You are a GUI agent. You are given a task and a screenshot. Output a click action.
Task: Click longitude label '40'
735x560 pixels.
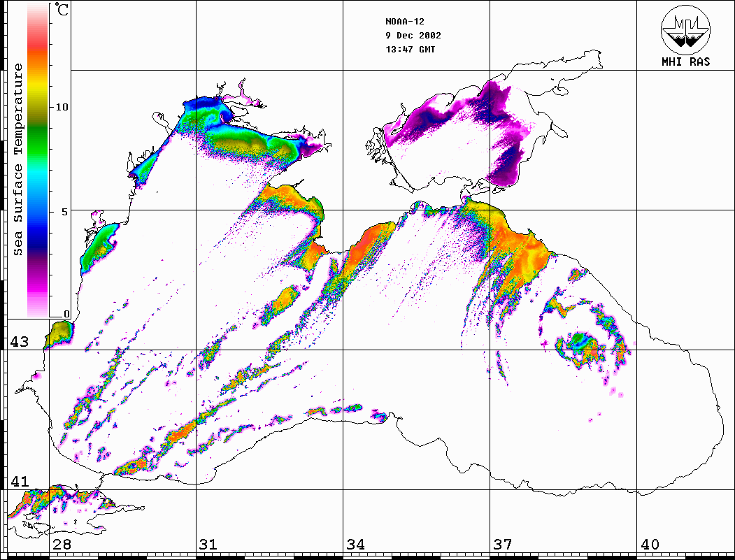click(x=650, y=545)
